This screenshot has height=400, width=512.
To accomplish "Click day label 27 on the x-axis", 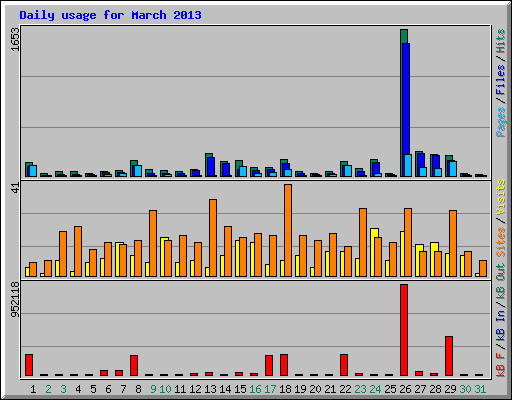I will click(420, 389).
